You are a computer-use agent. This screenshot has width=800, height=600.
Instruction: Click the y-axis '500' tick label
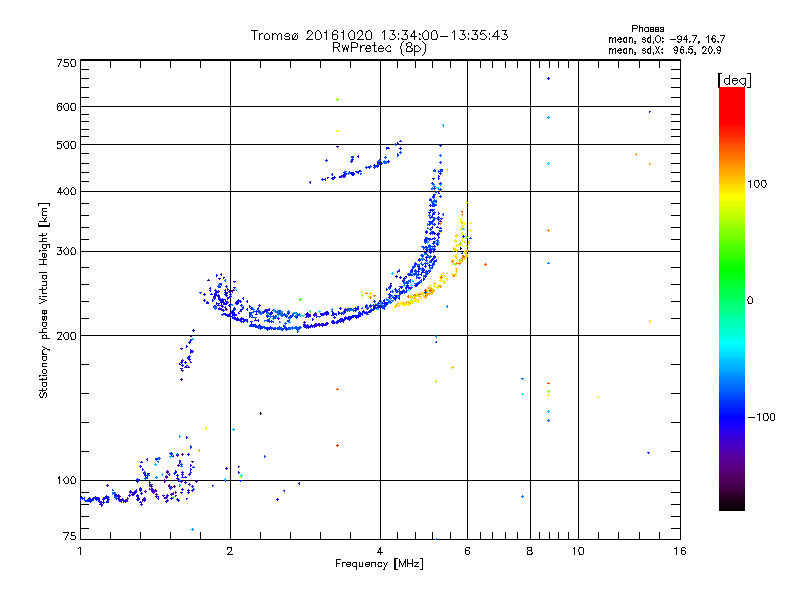click(66, 145)
